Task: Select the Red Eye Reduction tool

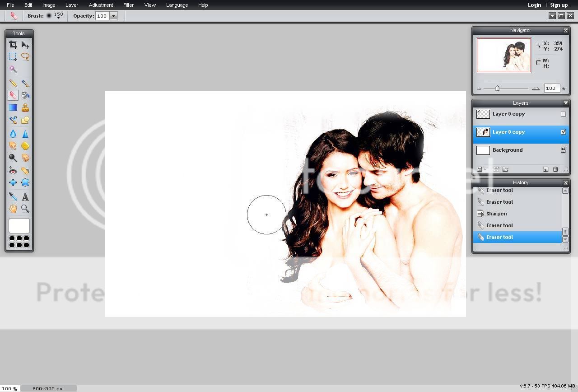Action: [13, 171]
